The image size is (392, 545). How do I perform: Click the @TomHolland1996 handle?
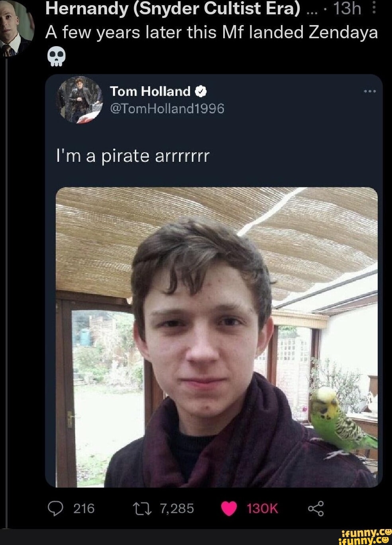click(167, 108)
